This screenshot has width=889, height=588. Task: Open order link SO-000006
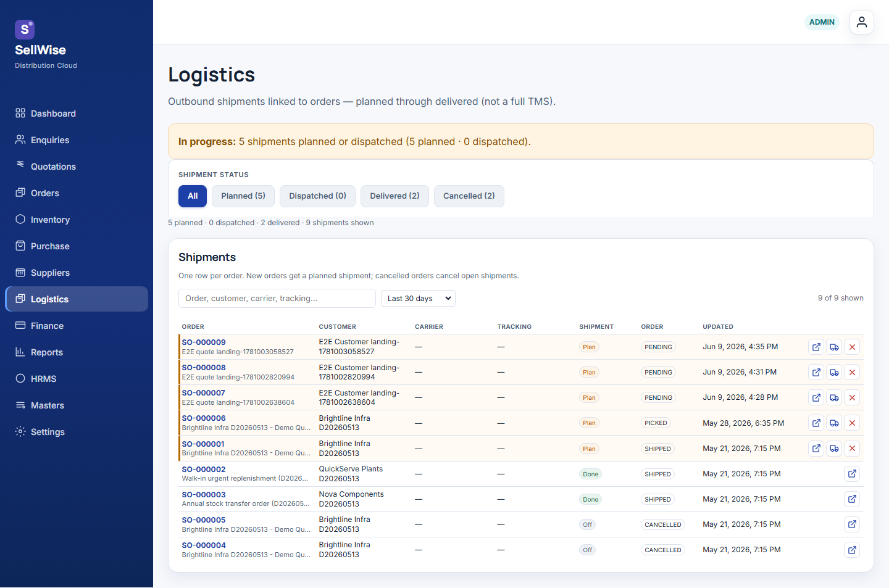(x=204, y=418)
